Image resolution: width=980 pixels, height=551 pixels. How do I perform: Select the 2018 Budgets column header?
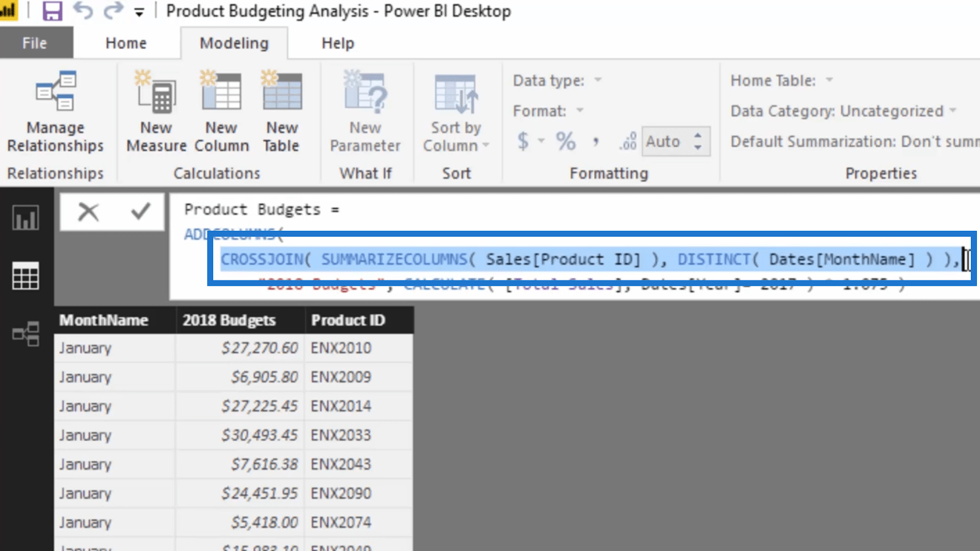pyautogui.click(x=241, y=320)
